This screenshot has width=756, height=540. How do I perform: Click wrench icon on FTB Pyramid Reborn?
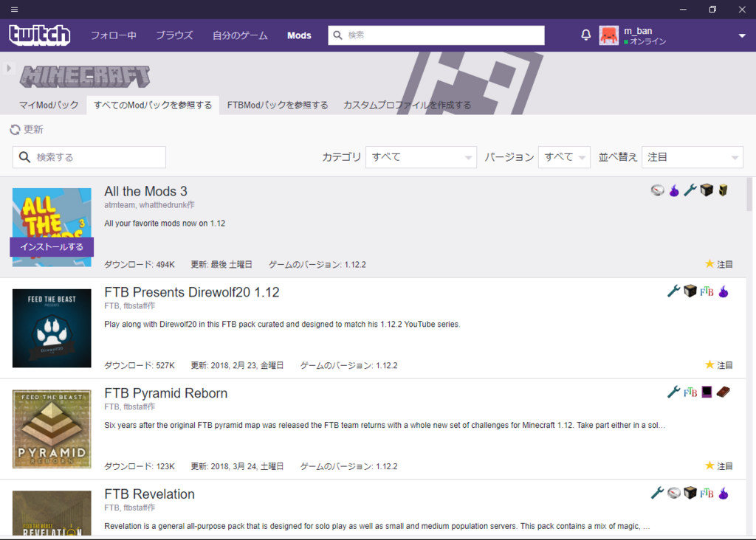[x=673, y=392]
